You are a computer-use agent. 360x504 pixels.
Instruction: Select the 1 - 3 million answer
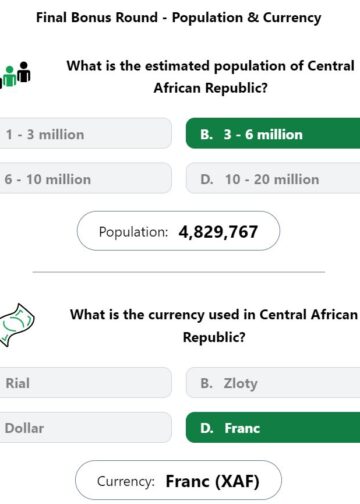[85, 133]
